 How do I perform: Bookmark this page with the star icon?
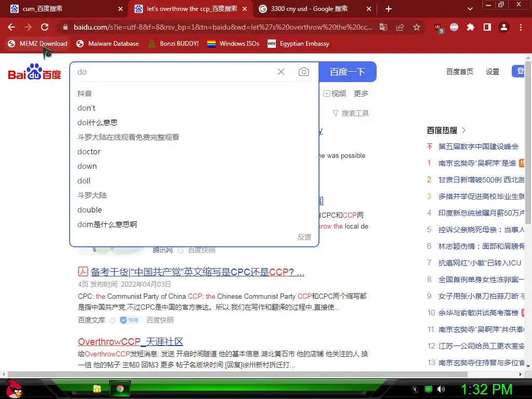coord(417,27)
